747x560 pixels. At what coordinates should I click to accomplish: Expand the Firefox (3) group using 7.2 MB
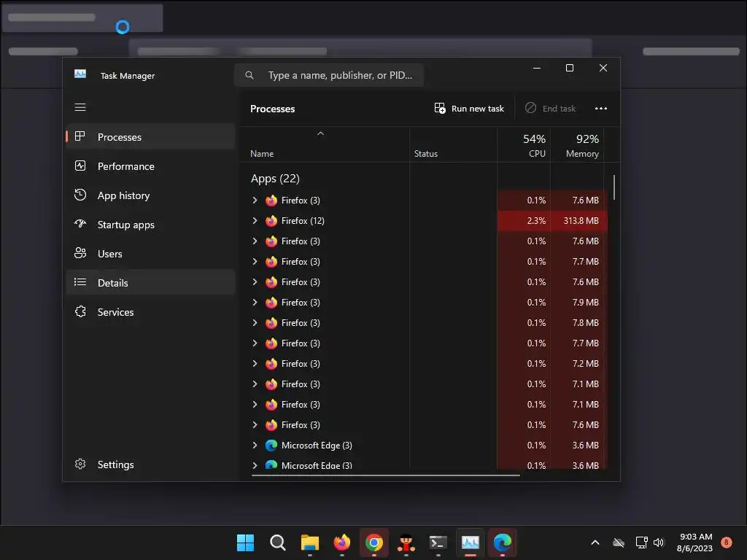[x=255, y=363]
